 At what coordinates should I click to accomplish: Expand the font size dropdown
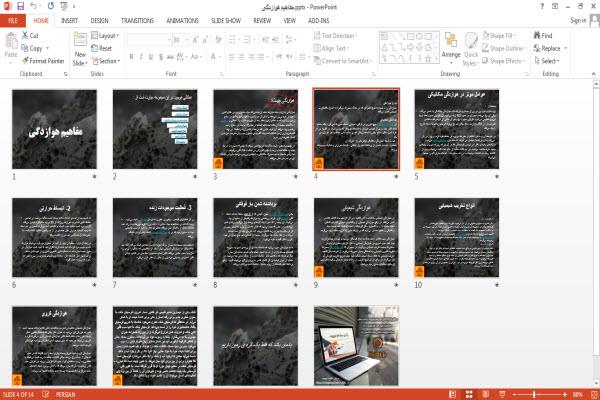186,40
